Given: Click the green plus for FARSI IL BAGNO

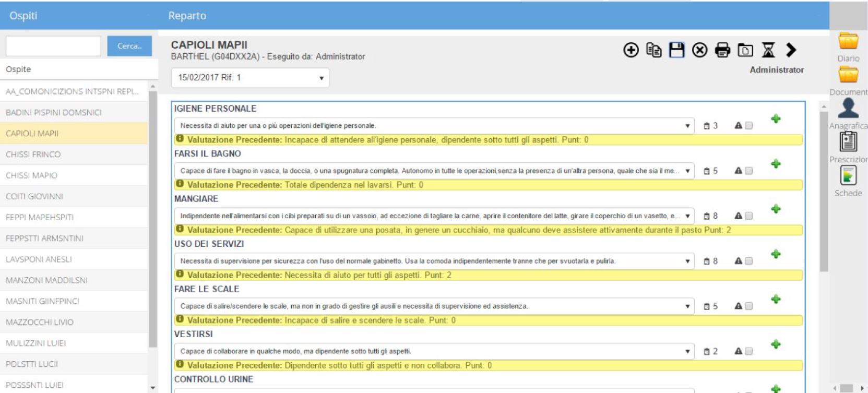Looking at the screenshot, I should 776,164.
